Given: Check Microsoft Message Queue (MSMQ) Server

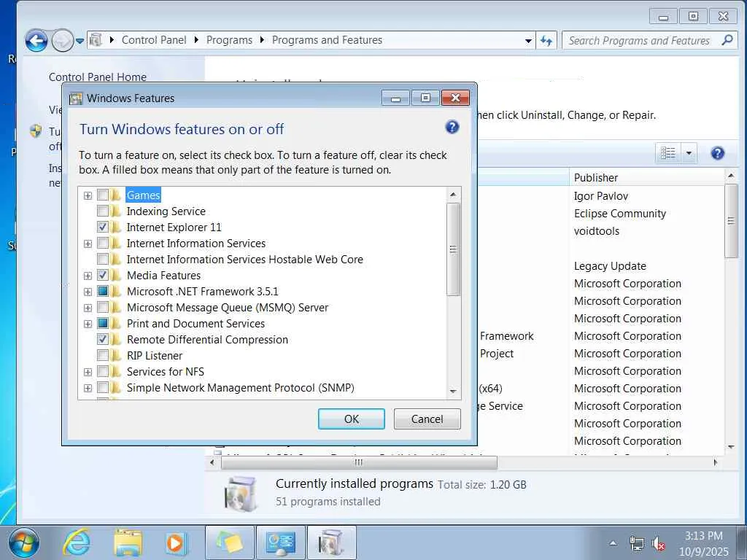Looking at the screenshot, I should 102,307.
